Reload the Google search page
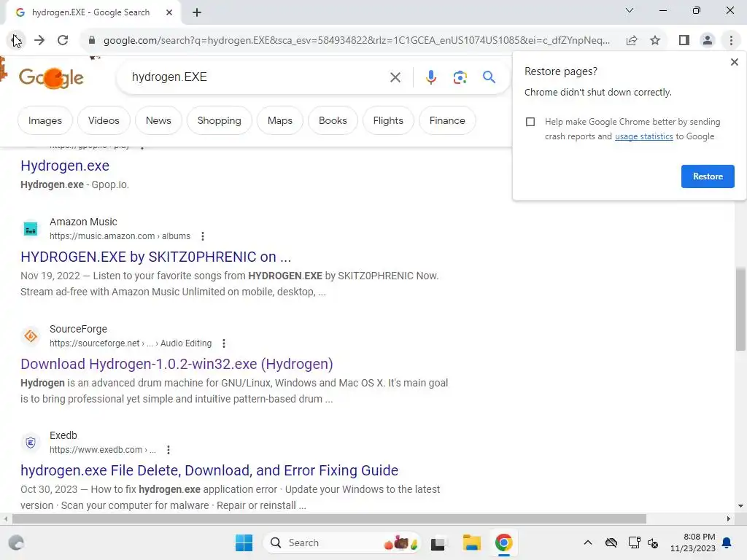 [63, 41]
